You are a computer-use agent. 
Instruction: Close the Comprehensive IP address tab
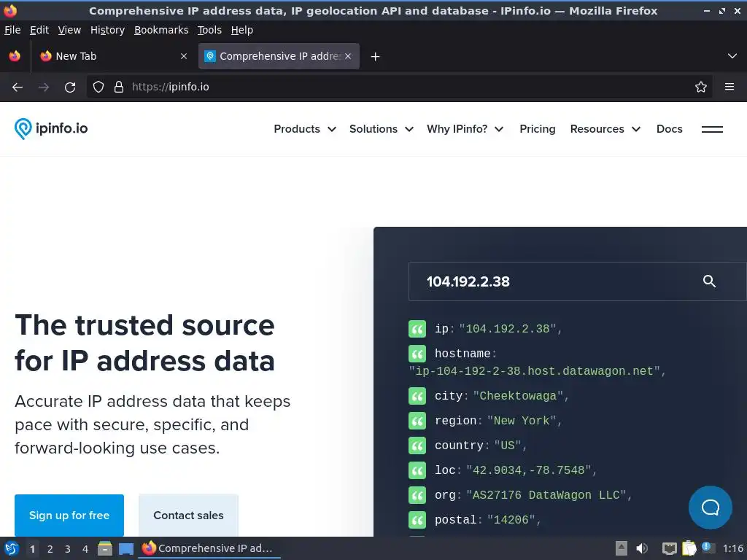point(348,56)
